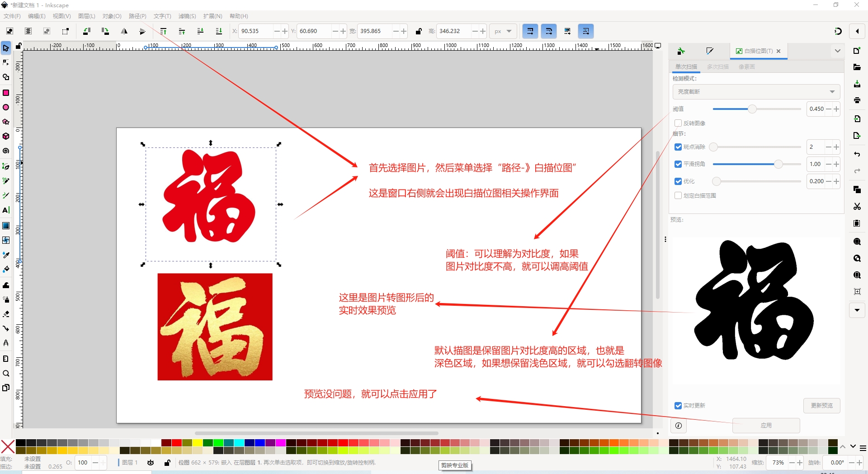Uncheck the 斑点消除 checkbox
The width and height of the screenshot is (868, 474).
[678, 147]
